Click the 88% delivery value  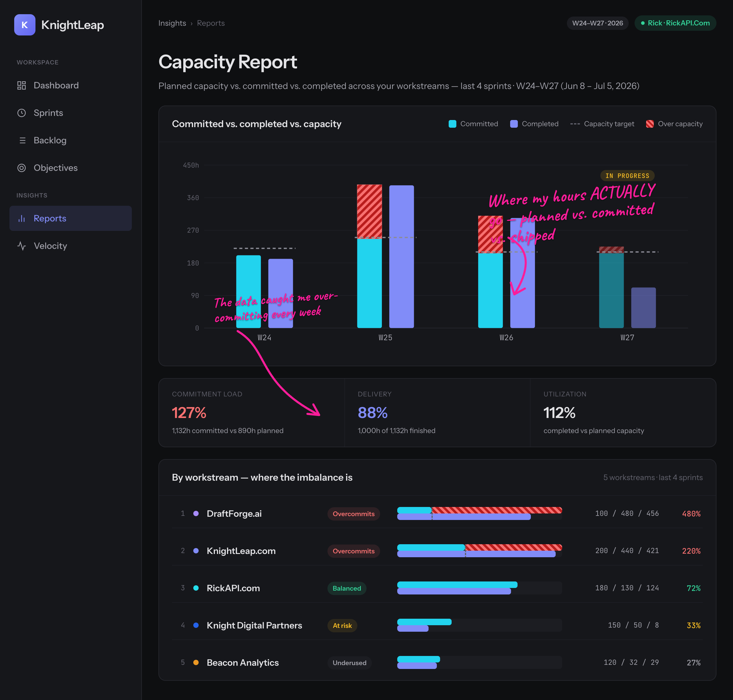coord(373,413)
